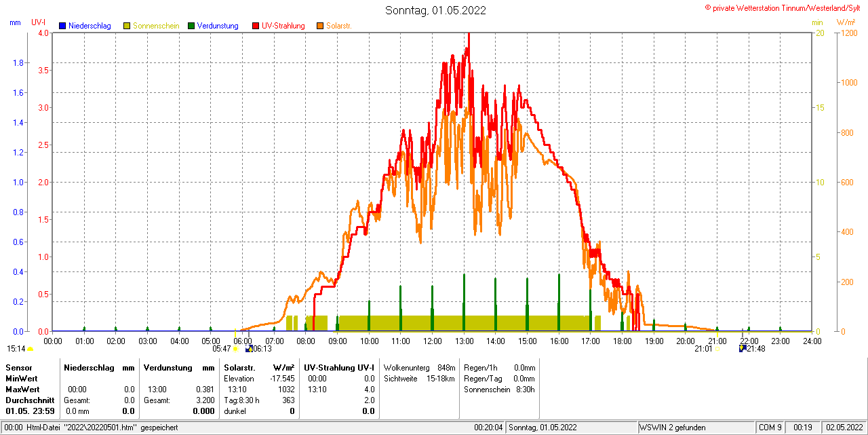Click the 01.05. 23:59 timestamp label
Viewport: 868px width, 435px height.
tap(30, 411)
